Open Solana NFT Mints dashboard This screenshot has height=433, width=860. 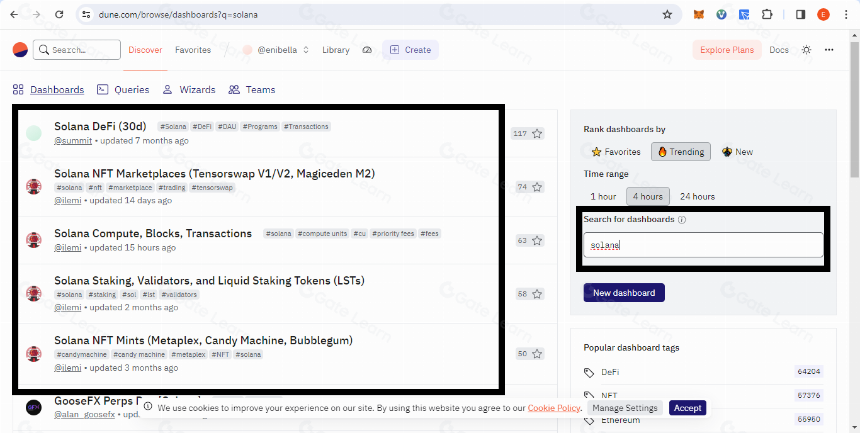203,340
